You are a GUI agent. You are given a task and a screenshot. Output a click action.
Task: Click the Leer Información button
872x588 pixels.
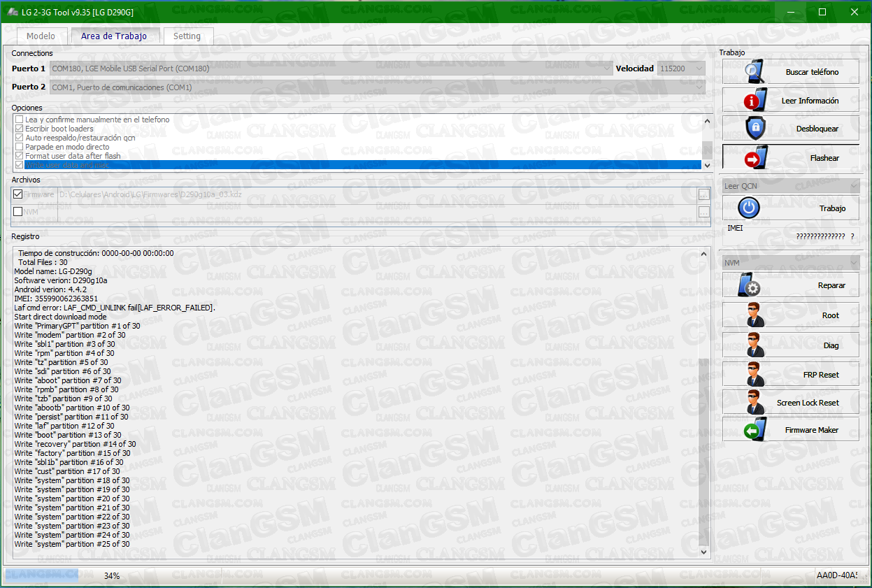(790, 101)
